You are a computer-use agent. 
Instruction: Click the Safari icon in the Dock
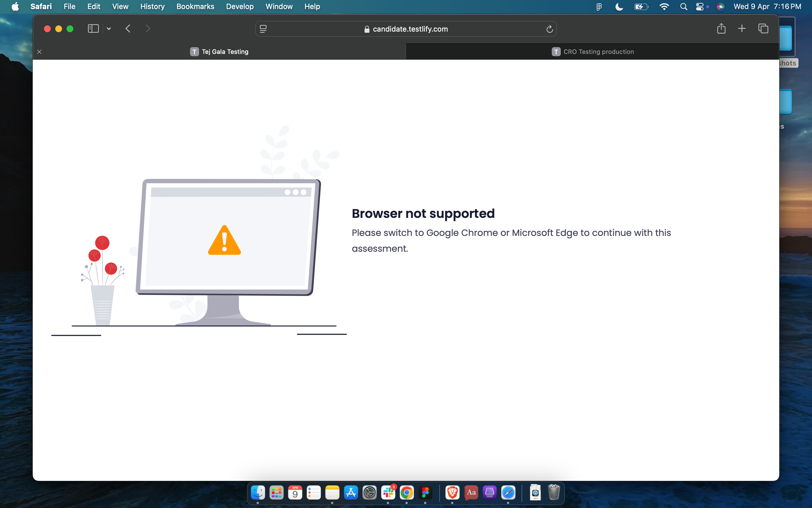(x=508, y=492)
